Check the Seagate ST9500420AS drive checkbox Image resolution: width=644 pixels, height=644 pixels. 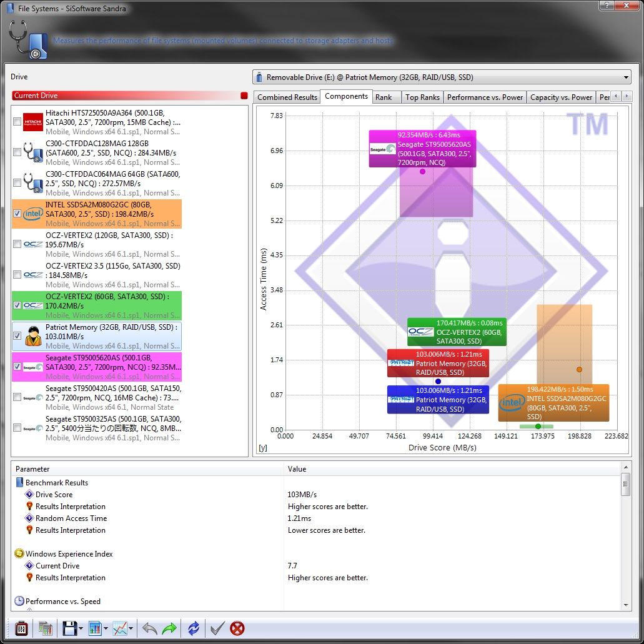point(17,397)
